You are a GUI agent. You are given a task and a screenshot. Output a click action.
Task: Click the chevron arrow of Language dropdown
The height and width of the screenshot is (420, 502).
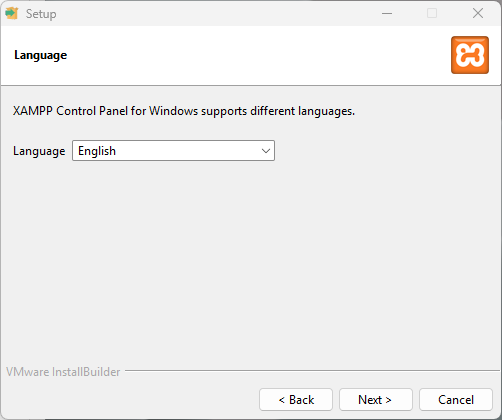[266, 151]
